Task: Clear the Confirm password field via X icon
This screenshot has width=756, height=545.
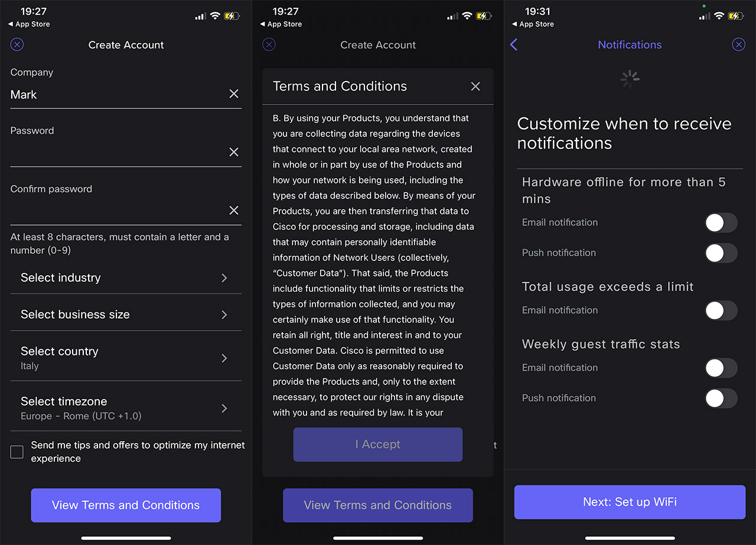Action: (x=234, y=211)
